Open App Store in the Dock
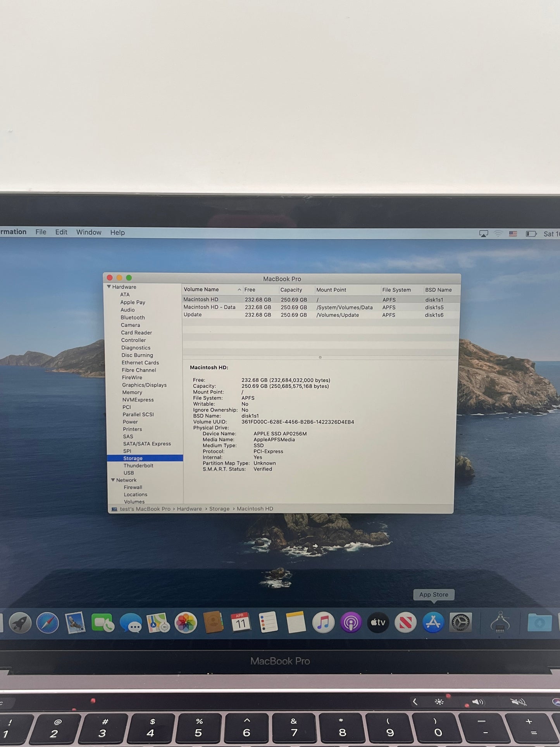 [x=433, y=623]
